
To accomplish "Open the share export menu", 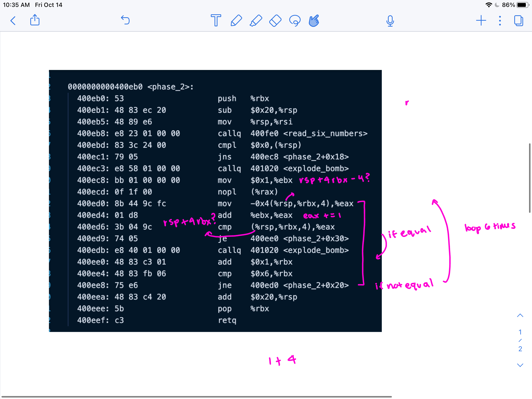I will click(x=35, y=20).
